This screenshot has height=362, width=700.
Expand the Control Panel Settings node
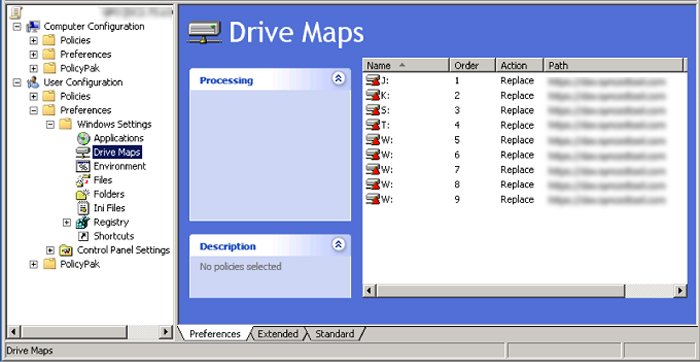click(50, 250)
